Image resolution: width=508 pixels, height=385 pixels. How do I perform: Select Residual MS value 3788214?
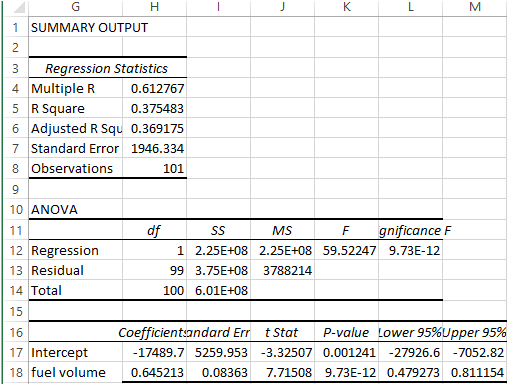coord(282,270)
